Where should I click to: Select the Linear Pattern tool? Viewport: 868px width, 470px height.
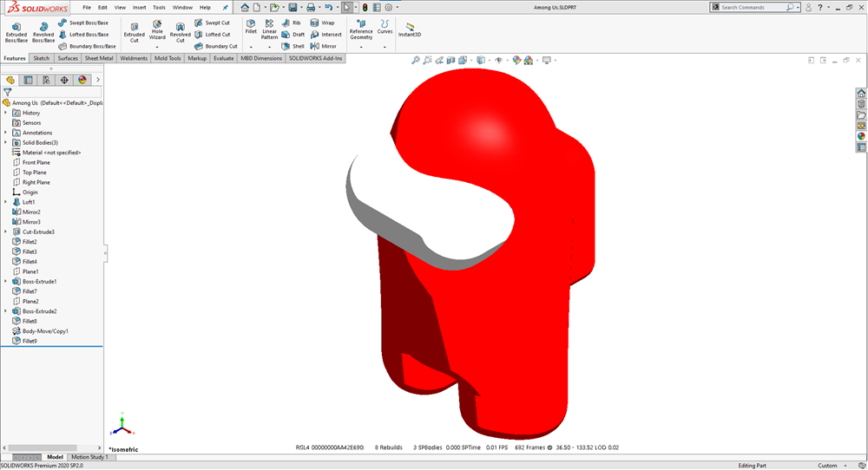(x=269, y=29)
